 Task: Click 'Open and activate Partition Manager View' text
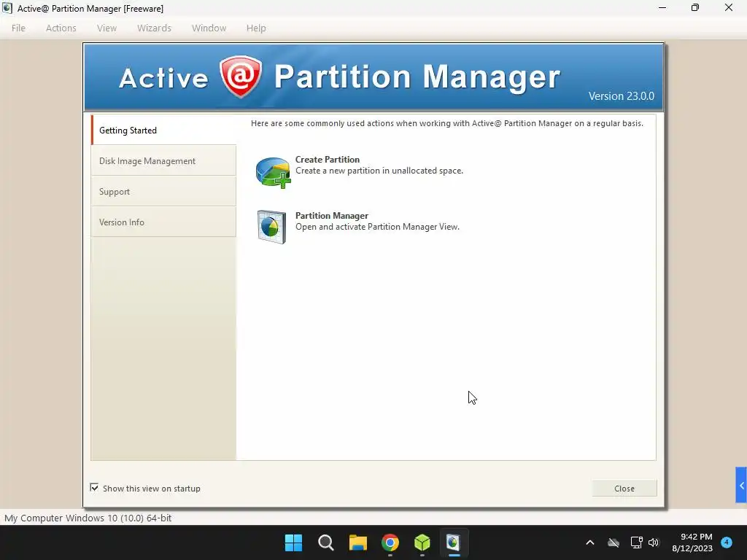click(377, 227)
